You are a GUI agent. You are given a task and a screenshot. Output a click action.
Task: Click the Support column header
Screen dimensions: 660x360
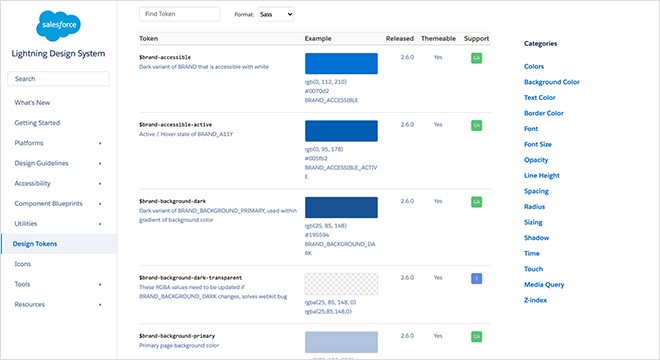click(x=476, y=38)
